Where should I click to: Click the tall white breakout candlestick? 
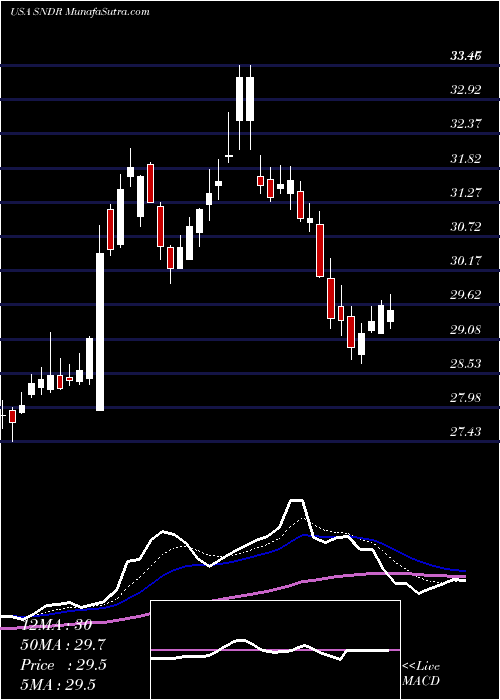tap(100, 332)
